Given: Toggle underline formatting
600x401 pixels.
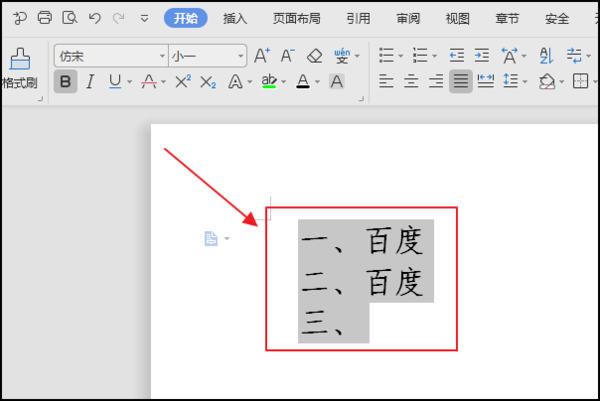Looking at the screenshot, I should click(x=115, y=82).
